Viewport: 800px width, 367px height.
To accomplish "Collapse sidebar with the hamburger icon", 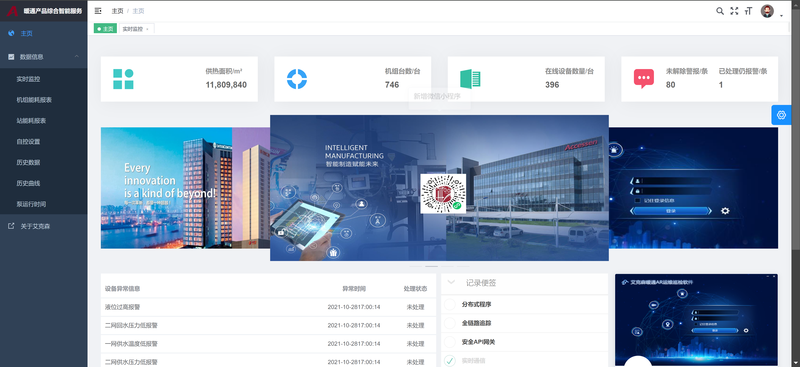I will tap(98, 11).
